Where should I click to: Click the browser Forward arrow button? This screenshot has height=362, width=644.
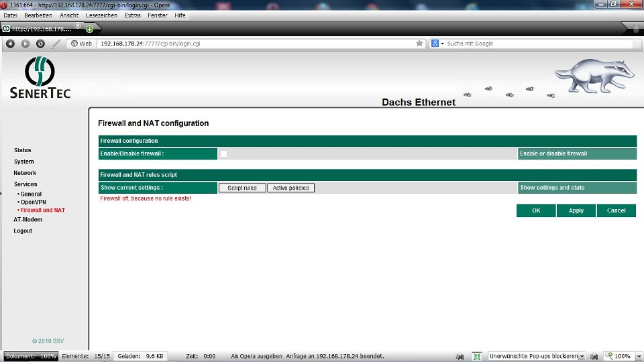click(x=25, y=44)
